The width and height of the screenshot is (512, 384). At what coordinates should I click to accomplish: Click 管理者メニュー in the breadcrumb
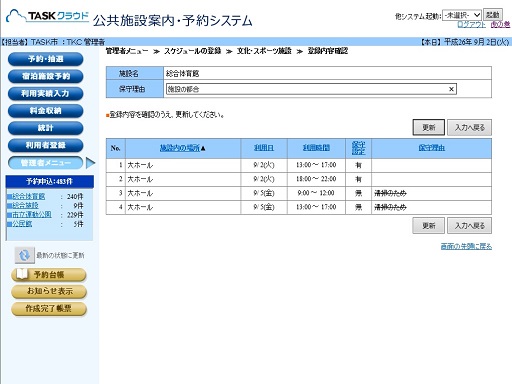(x=127, y=51)
